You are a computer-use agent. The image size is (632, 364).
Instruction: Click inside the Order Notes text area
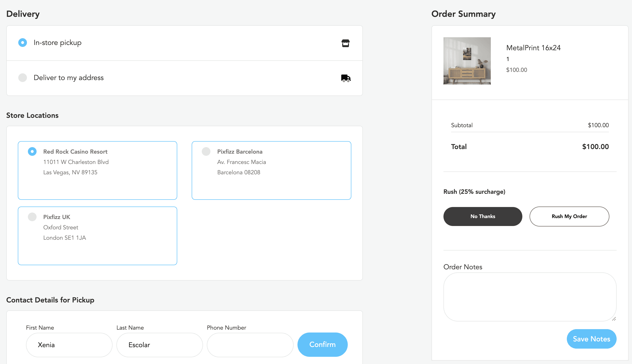coord(530,297)
